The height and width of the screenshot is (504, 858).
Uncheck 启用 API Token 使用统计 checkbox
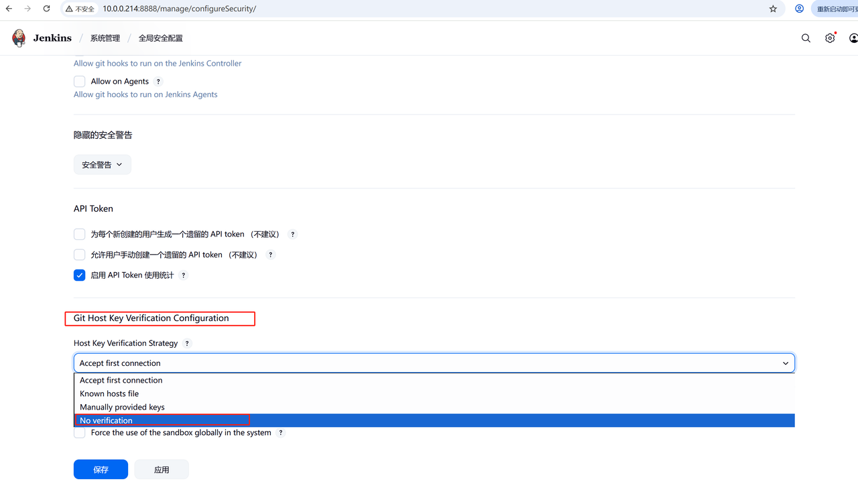[x=80, y=275]
